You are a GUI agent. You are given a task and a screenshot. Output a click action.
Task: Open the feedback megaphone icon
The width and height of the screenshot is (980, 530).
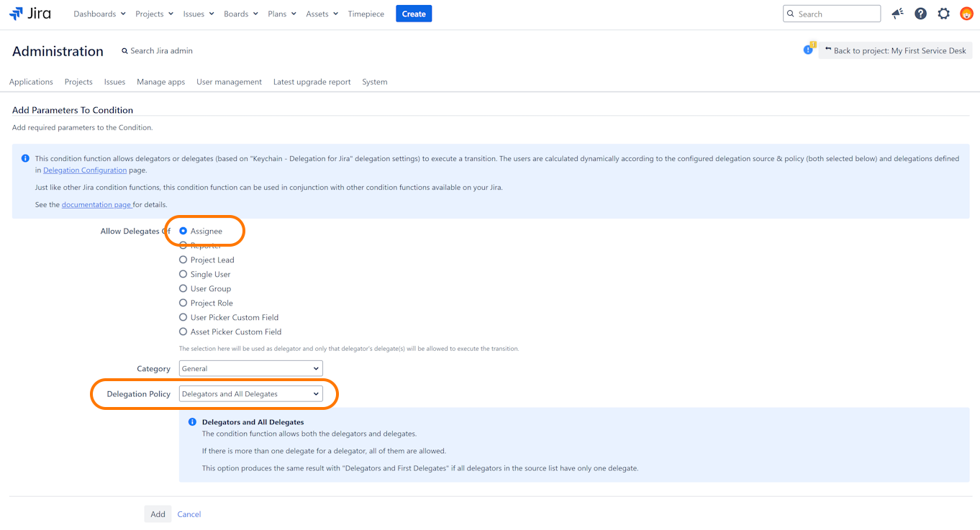click(897, 14)
